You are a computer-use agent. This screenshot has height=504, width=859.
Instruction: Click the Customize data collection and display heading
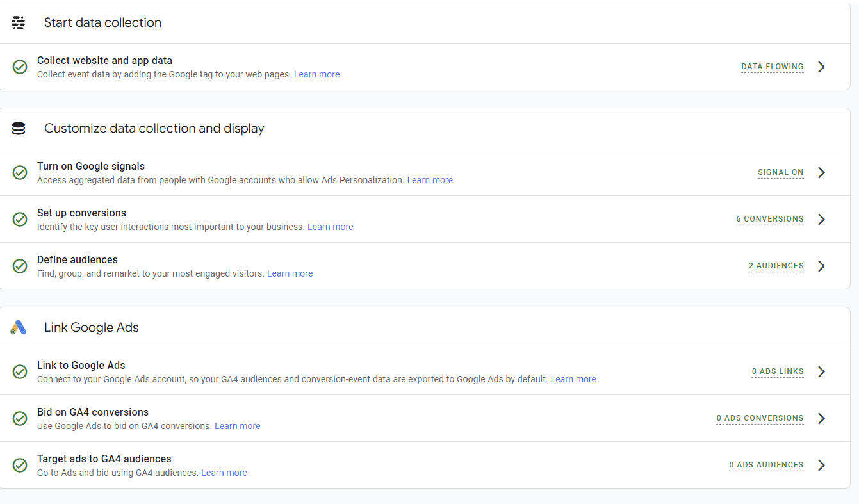(x=154, y=129)
